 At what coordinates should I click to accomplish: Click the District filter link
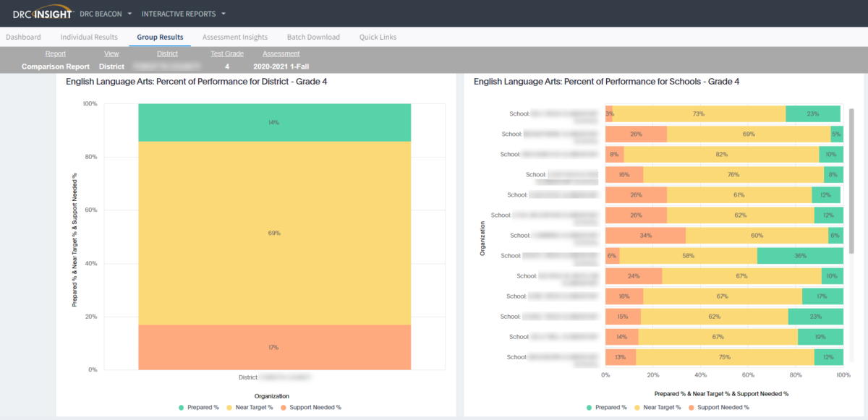click(x=167, y=53)
